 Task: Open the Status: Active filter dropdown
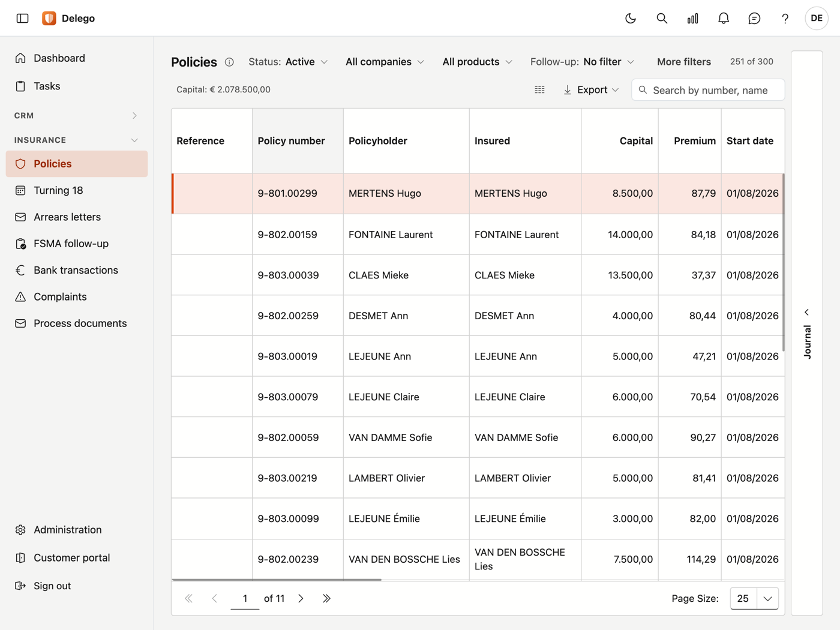pyautogui.click(x=288, y=62)
